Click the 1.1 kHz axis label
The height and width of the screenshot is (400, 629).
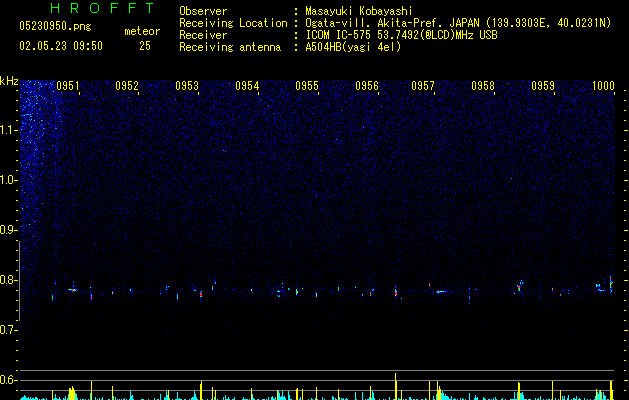click(8, 130)
